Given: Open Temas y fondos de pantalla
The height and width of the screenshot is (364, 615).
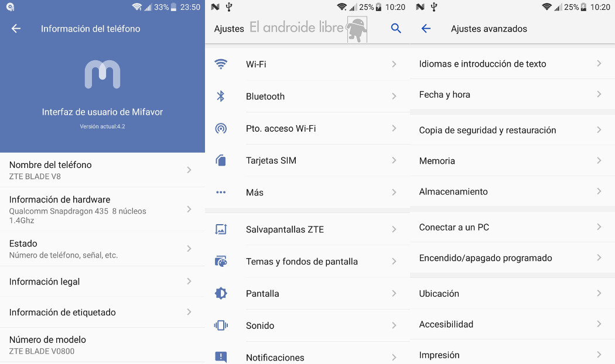Looking at the screenshot, I should tap(307, 262).
